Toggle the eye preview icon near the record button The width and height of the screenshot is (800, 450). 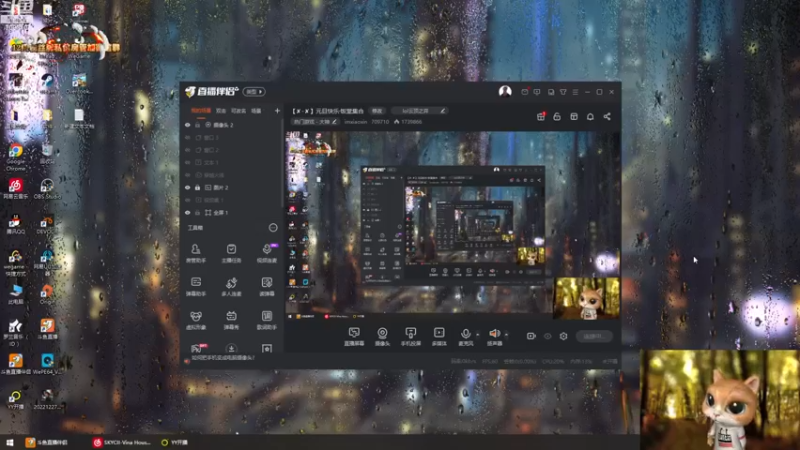[x=547, y=336]
